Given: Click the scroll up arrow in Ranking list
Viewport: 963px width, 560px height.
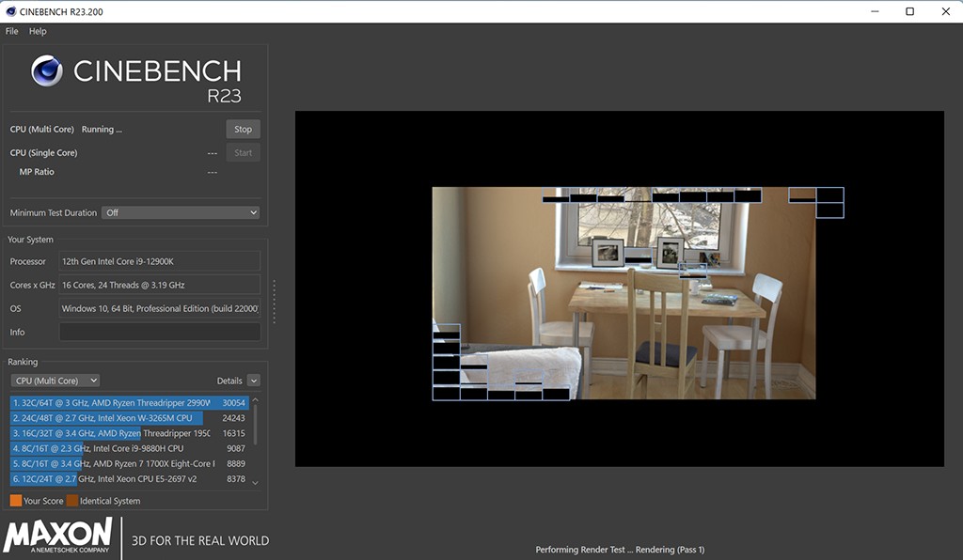Looking at the screenshot, I should (256, 402).
